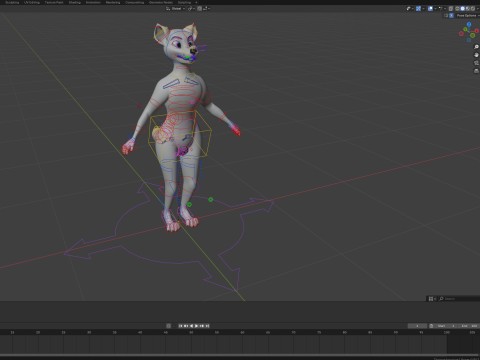Play the animation in reverse
The width and height of the screenshot is (480, 360).
(191, 326)
